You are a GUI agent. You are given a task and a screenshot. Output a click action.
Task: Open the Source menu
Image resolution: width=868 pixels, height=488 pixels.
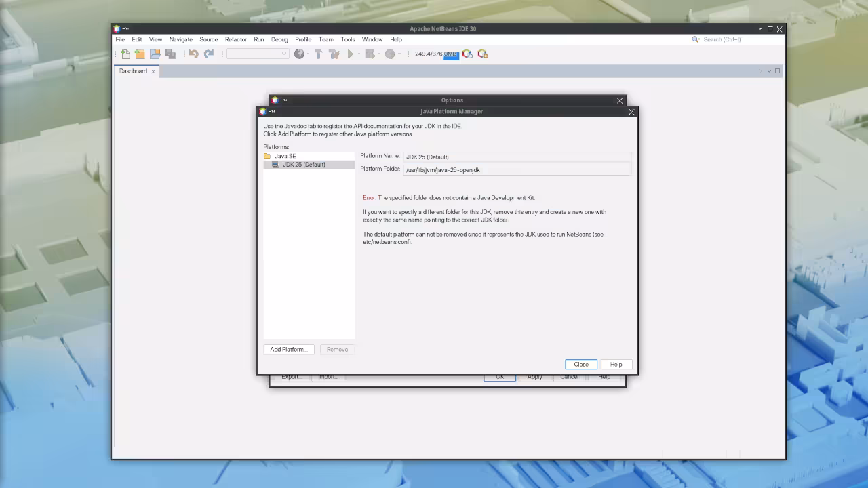click(209, 39)
